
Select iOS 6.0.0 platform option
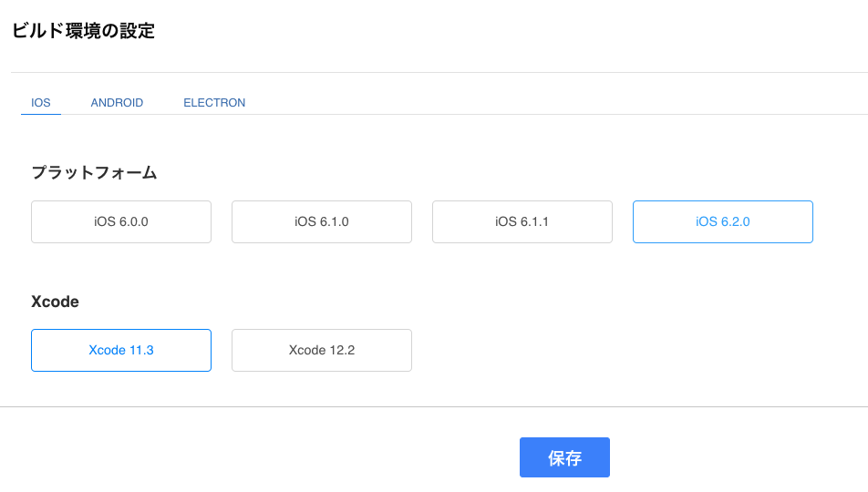[x=121, y=222]
